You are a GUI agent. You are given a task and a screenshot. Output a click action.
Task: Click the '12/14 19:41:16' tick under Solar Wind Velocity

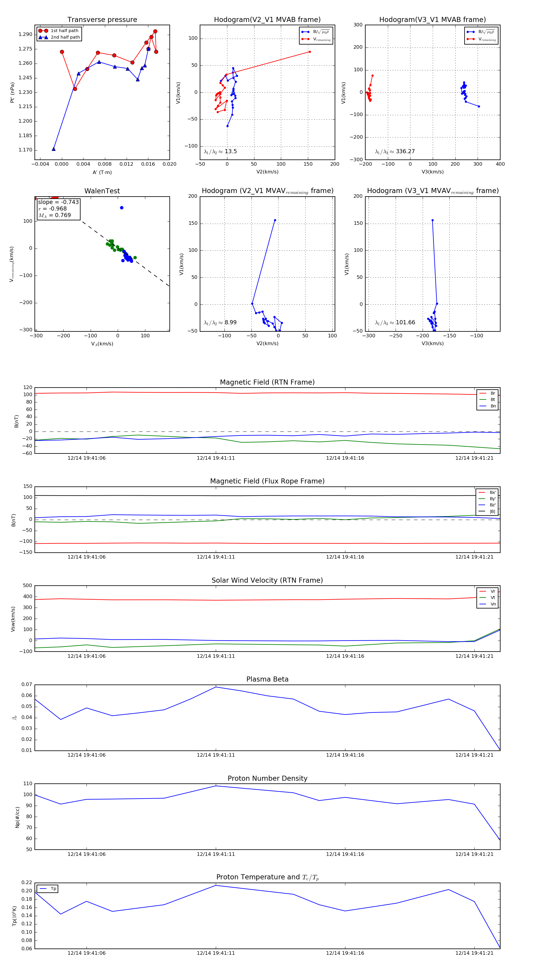[x=345, y=656]
